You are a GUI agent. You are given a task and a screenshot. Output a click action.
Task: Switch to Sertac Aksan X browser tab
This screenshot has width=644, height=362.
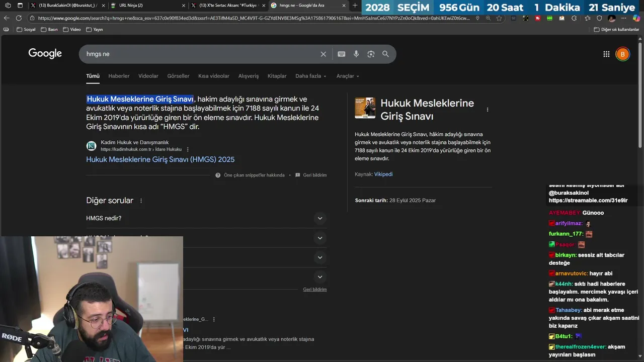pos(229,6)
